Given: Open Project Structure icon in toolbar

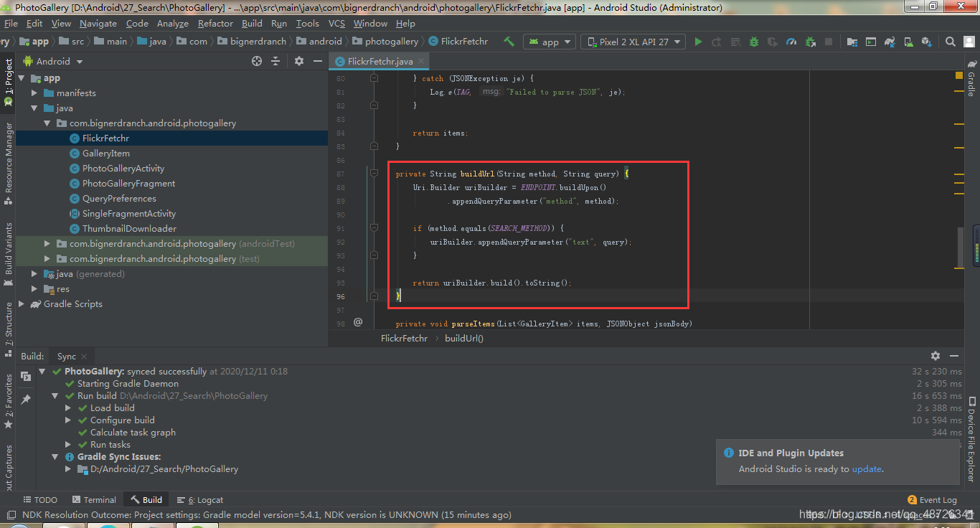Looking at the screenshot, I should point(852,42).
